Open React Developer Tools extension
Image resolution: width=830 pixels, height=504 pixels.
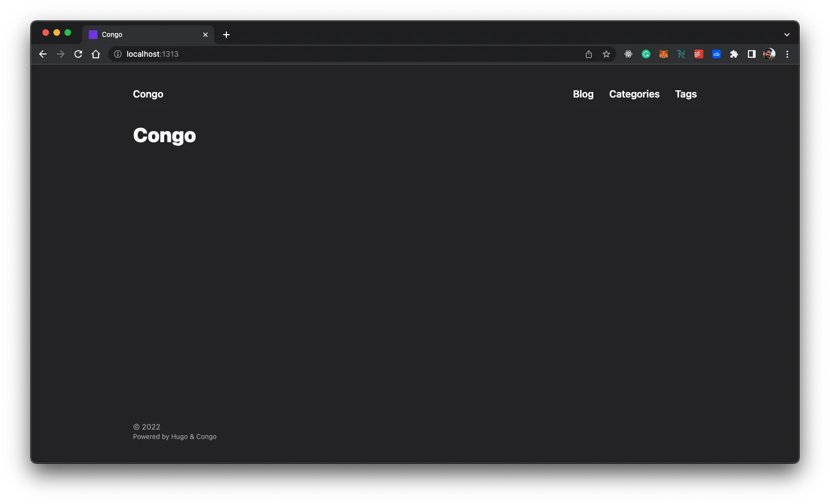coord(628,54)
